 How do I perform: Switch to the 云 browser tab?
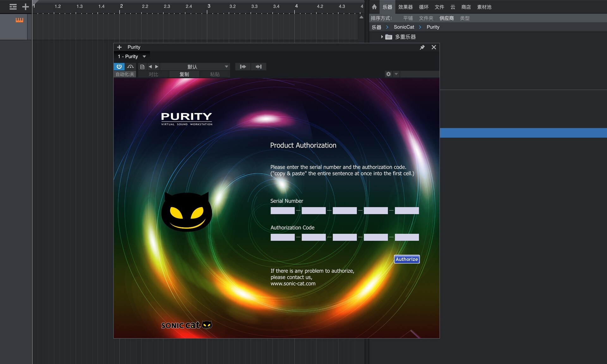coord(453,7)
